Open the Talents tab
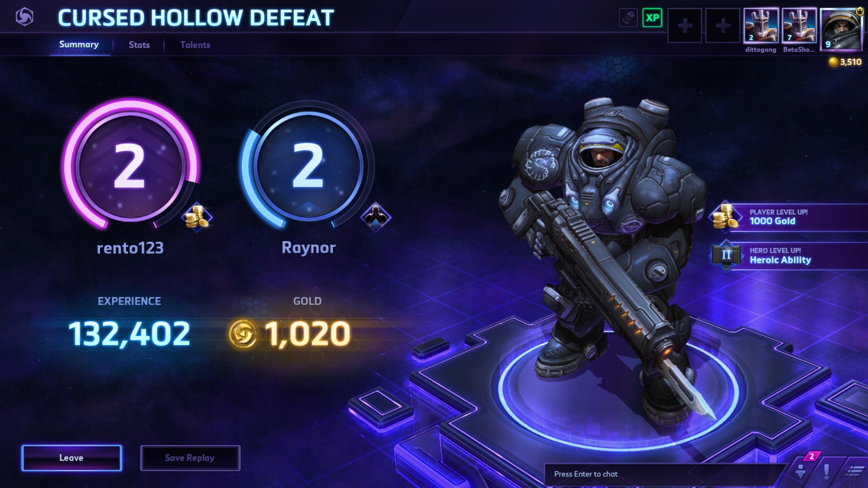The image size is (868, 488). 195,45
